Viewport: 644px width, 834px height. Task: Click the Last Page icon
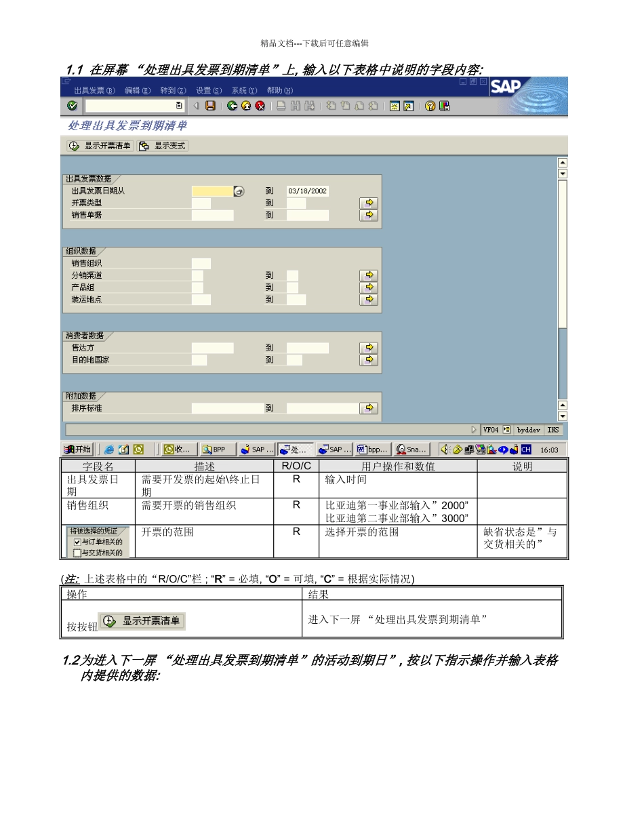point(373,106)
